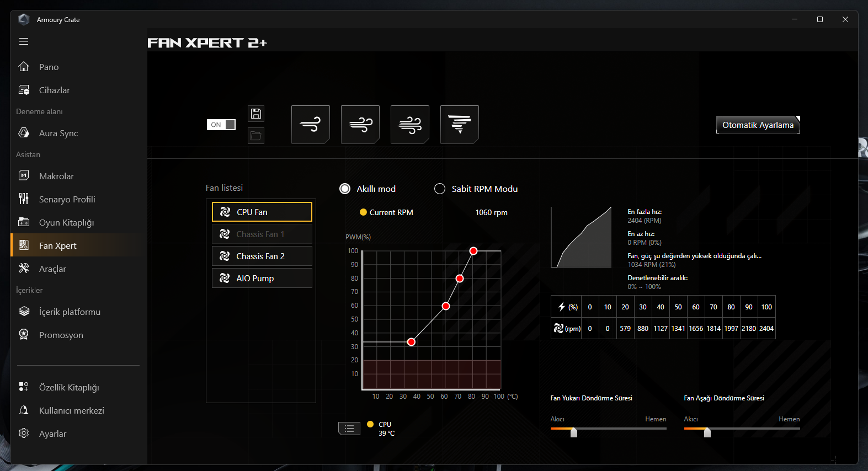Click the fan curve point at 60% PWM

tap(446, 306)
